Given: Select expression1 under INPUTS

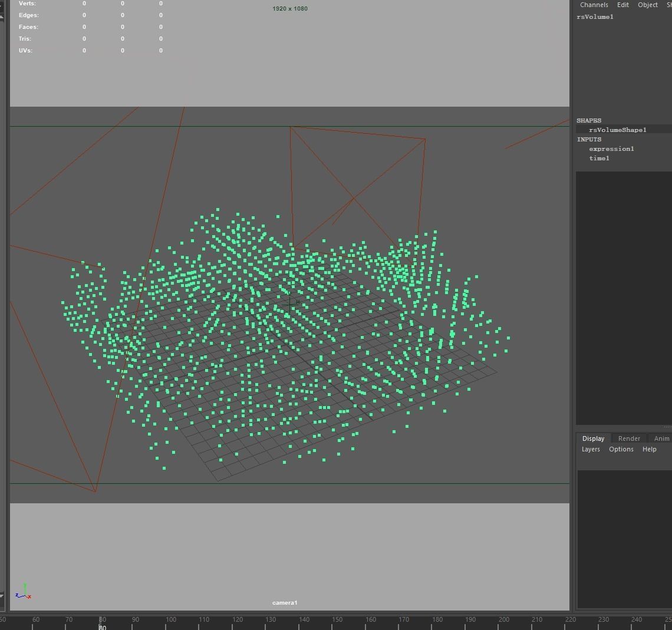Looking at the screenshot, I should point(611,149).
